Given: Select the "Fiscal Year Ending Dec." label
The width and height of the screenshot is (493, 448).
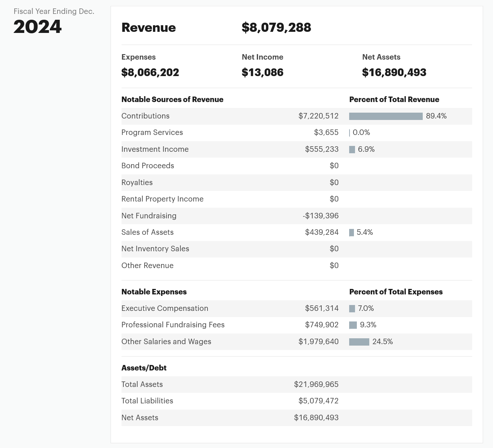Looking at the screenshot, I should point(54,11).
